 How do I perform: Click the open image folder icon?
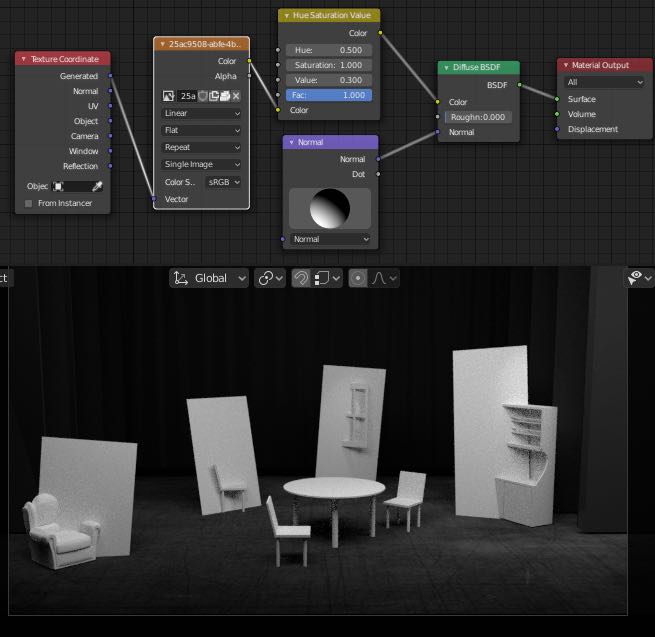coord(226,96)
